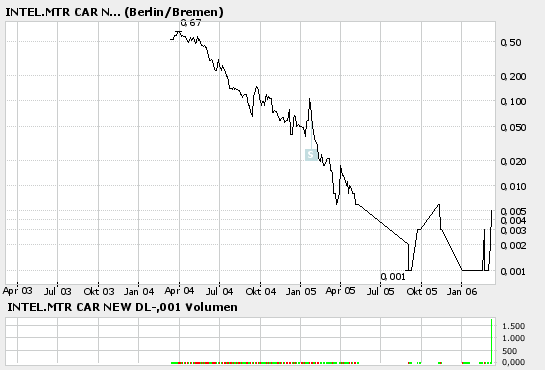Click the peak value label '0,67'
This screenshot has height=370, width=545.
coord(191,23)
